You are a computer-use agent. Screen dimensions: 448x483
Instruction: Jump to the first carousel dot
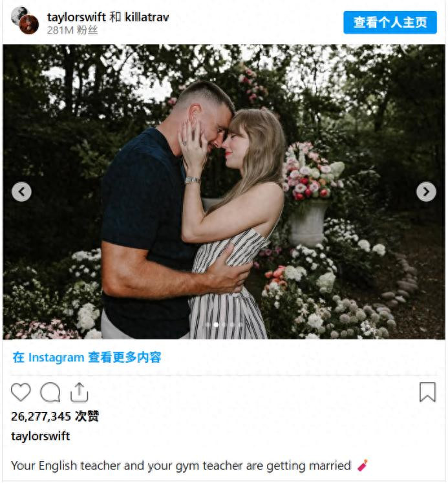click(208, 325)
